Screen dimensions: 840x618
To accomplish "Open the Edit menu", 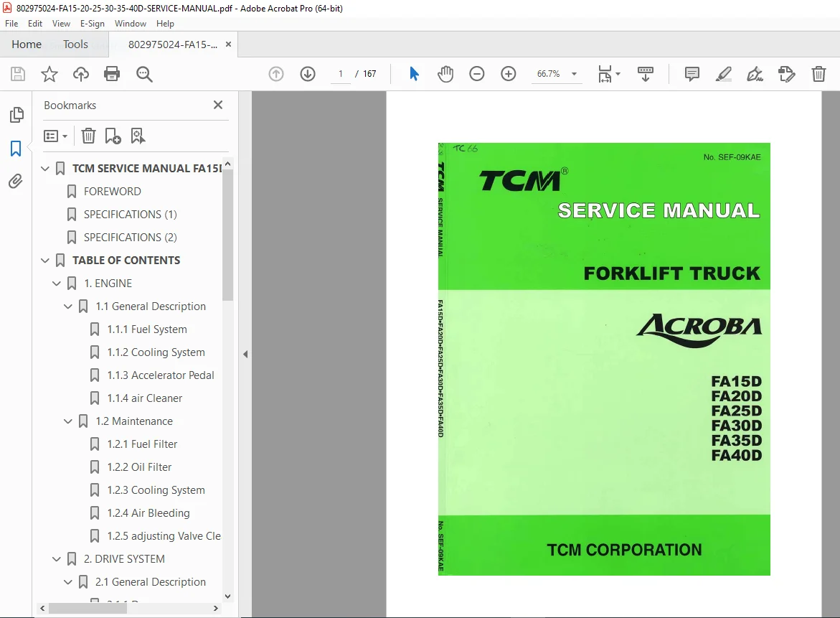I will click(35, 24).
